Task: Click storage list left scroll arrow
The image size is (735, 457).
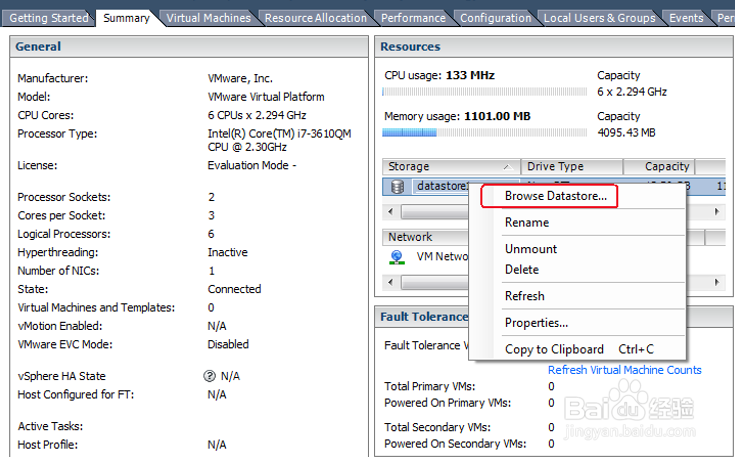Action: pos(390,212)
